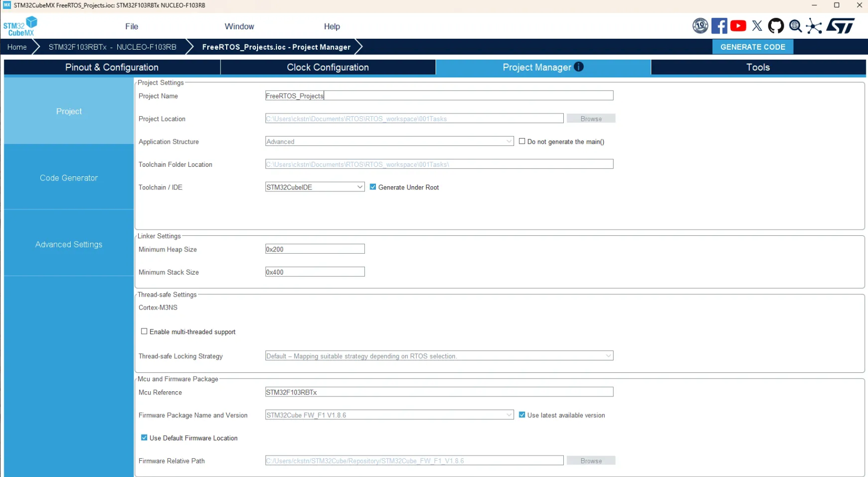The height and width of the screenshot is (477, 868).
Task: Minimize the STM32CubeMX window
Action: [814, 5]
